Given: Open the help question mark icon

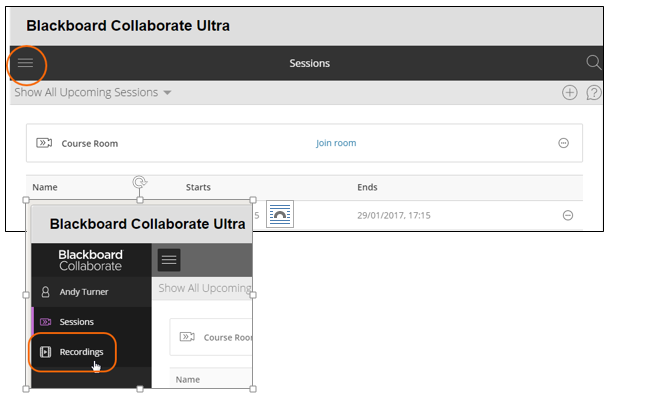Looking at the screenshot, I should click(x=593, y=92).
